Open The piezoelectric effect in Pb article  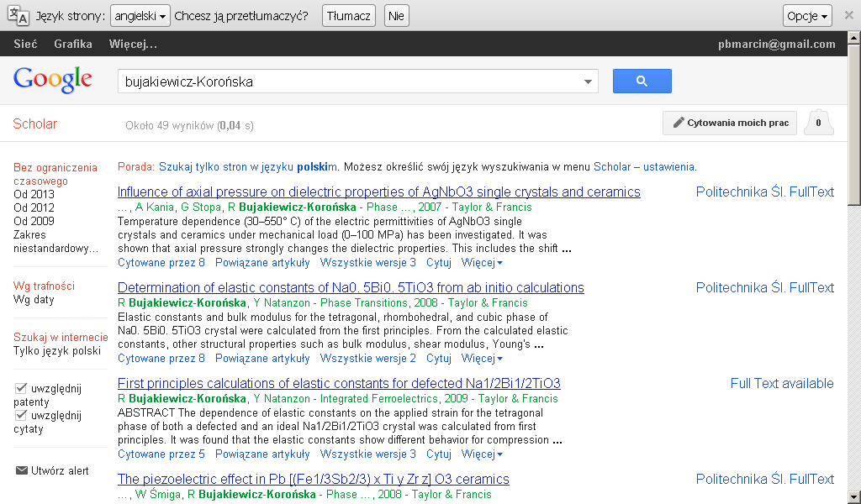point(314,480)
